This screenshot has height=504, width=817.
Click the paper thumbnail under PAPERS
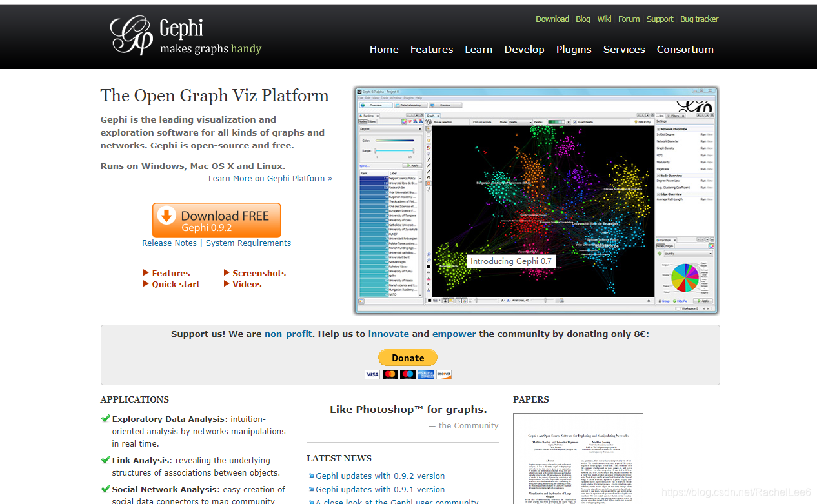[x=578, y=458]
